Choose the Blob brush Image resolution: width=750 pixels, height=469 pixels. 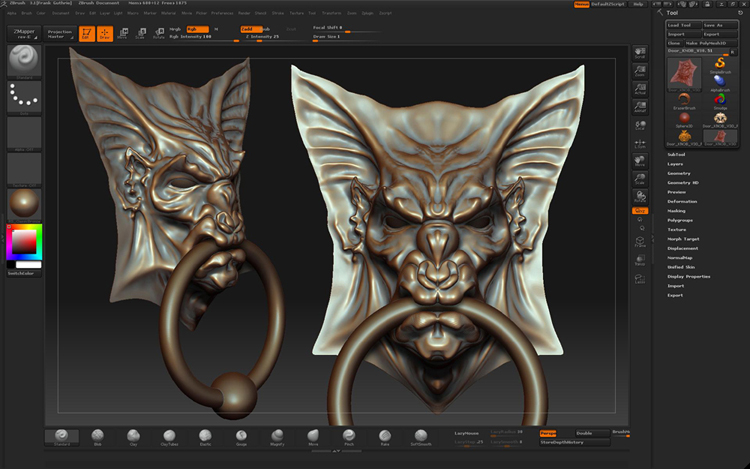98,437
